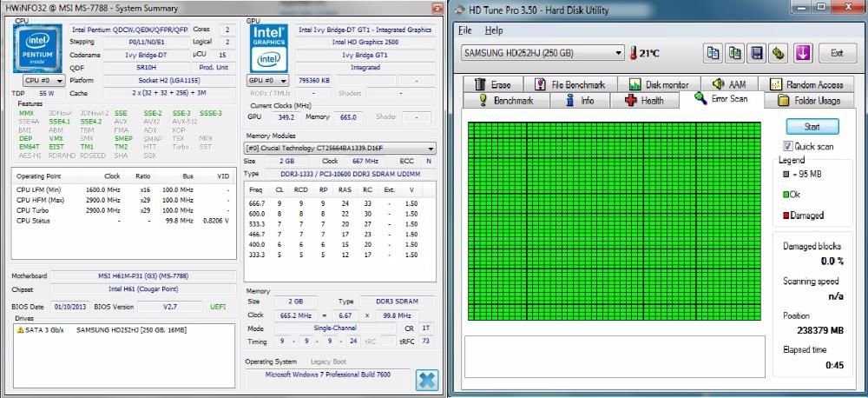This screenshot has width=868, height=398.
Task: Click the save screenshot floppy disk icon
Action: [757, 53]
